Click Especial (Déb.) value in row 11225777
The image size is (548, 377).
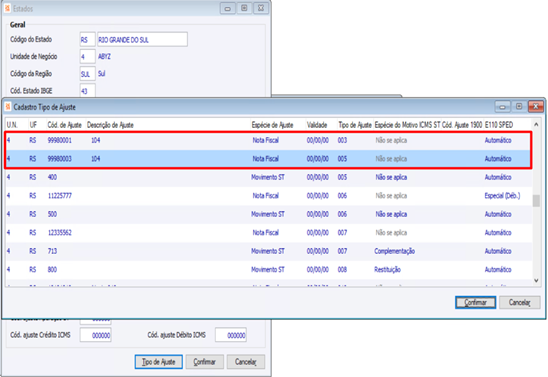coord(502,196)
